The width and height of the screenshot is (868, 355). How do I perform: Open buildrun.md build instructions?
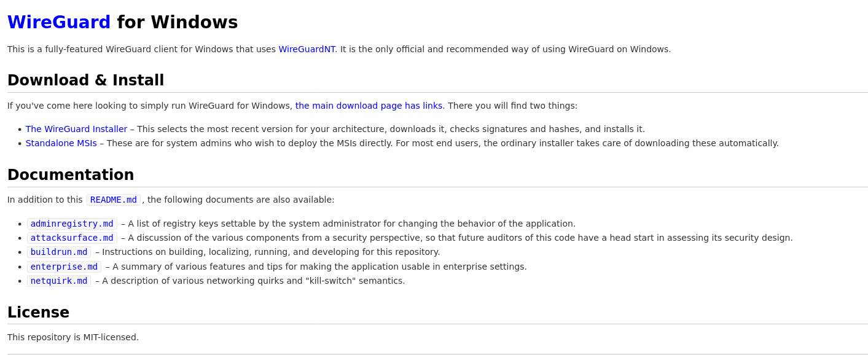[58, 251]
